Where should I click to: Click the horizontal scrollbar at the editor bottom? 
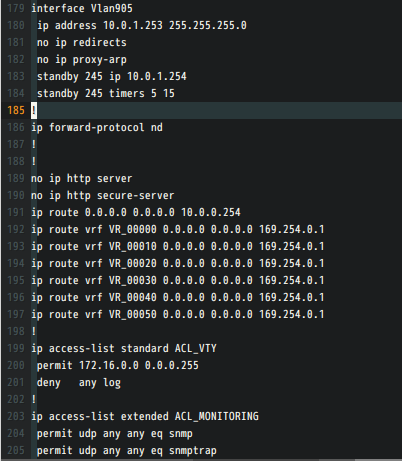[x=201, y=460]
